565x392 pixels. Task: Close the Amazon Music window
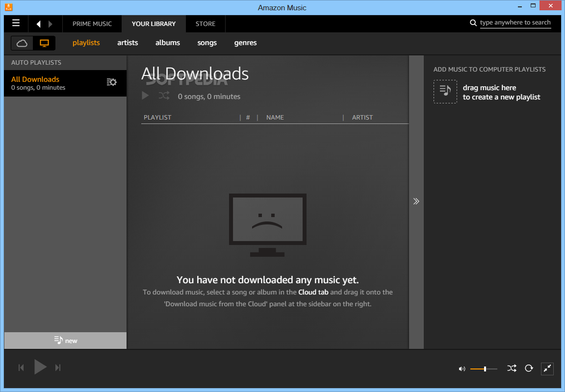[x=550, y=5]
